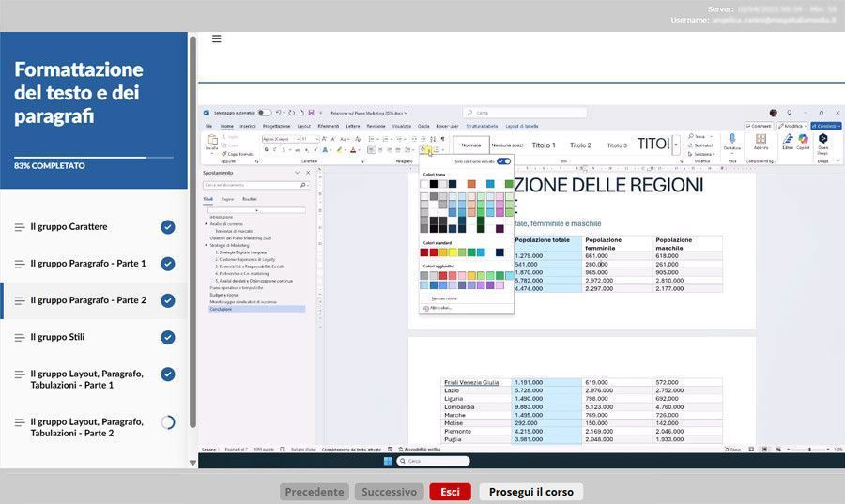Toggle the Solo contrasto elevato switch
The width and height of the screenshot is (845, 504).
click(x=504, y=161)
